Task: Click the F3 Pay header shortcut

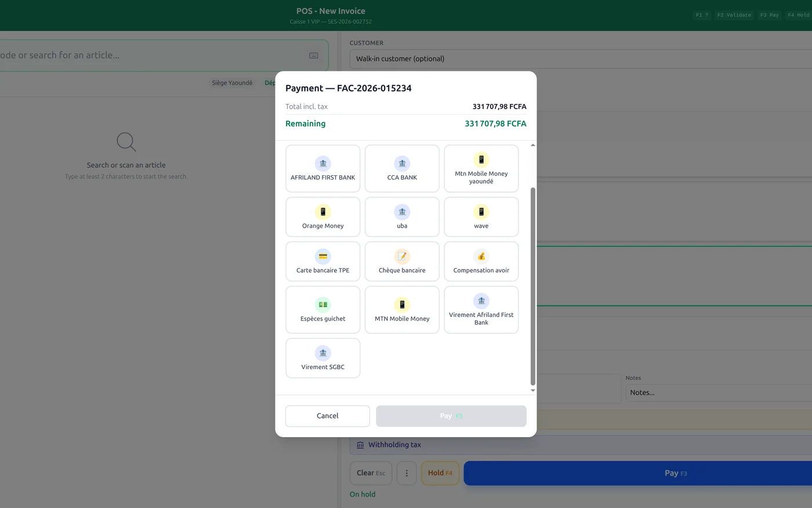Action: pos(770,15)
